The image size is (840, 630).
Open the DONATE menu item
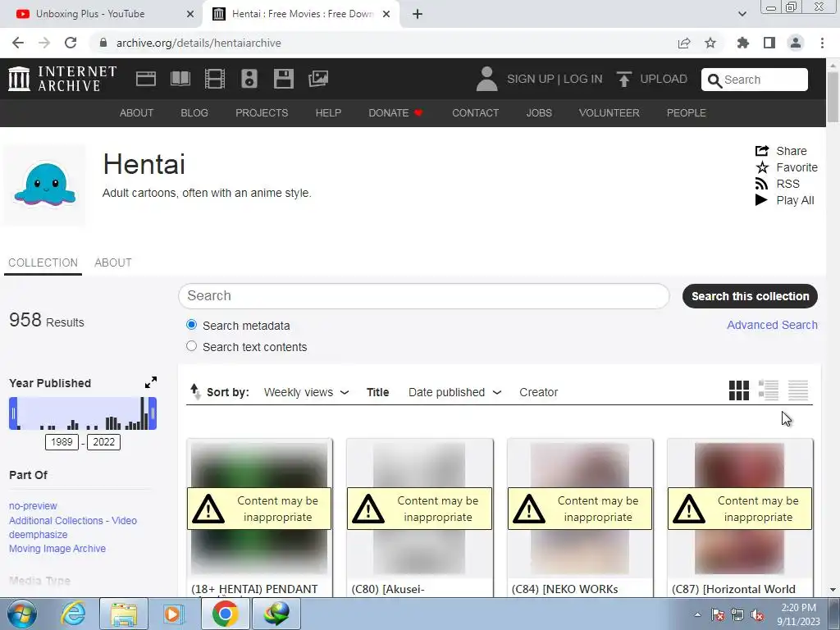(x=395, y=113)
